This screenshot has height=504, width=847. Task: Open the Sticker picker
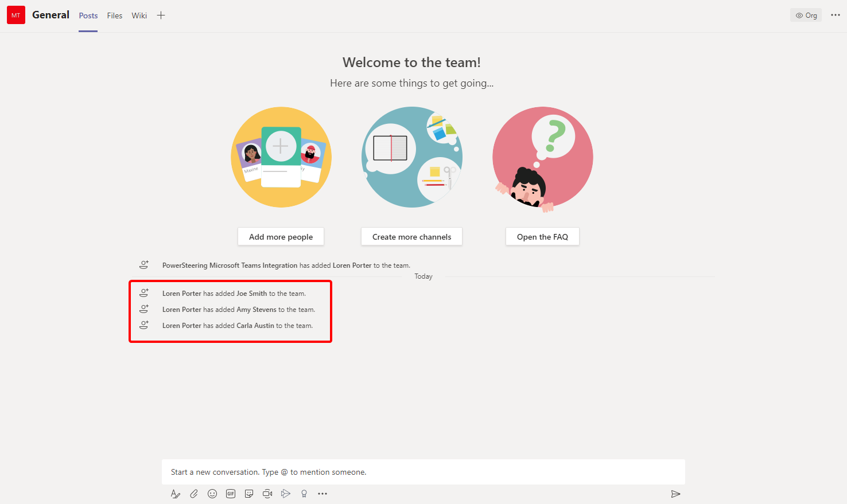click(249, 494)
